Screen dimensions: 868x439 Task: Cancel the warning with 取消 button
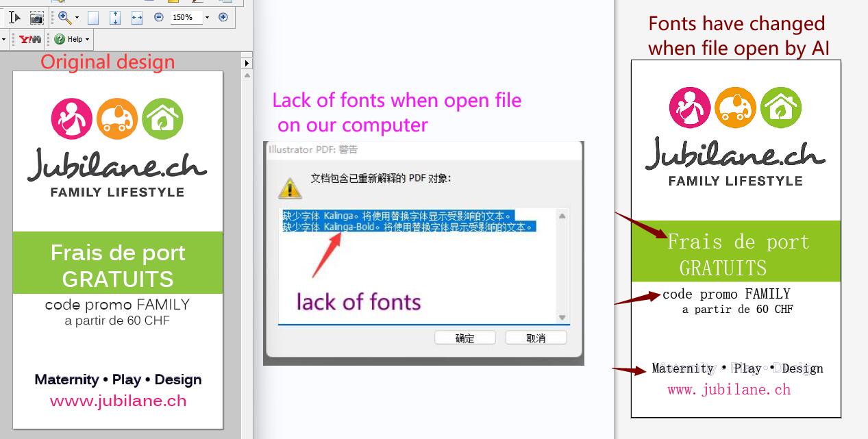point(536,338)
